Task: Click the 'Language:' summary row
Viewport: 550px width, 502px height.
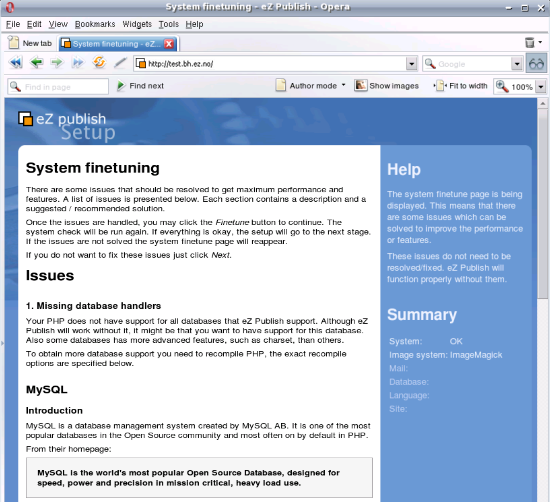Action: click(409, 395)
